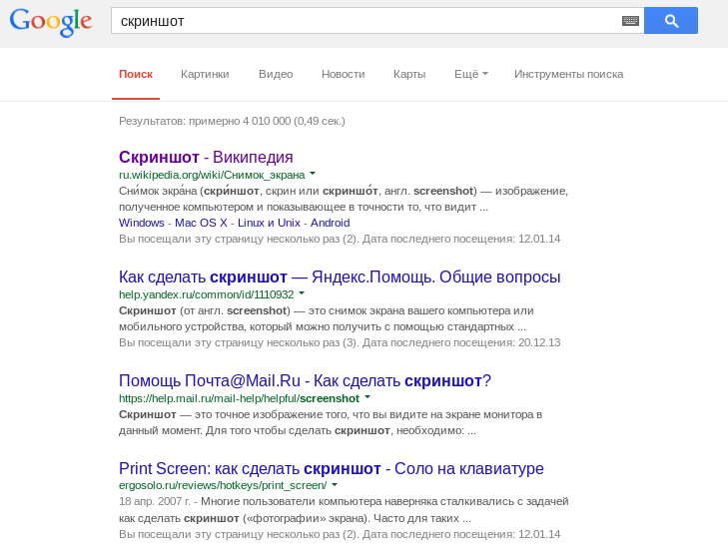Screen dimensions: 728x560
Task: Select the Поиск tab
Action: click(136, 74)
